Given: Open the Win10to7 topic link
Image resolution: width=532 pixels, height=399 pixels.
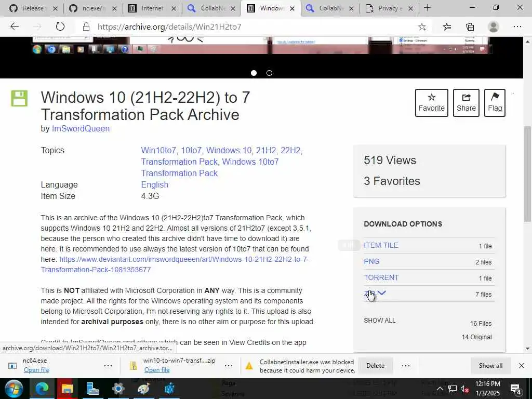Looking at the screenshot, I should 158,150.
